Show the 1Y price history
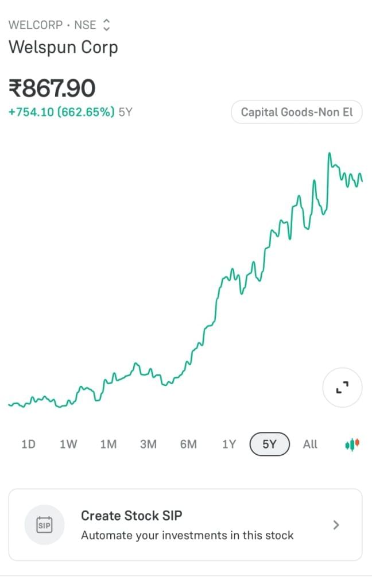 coord(229,444)
